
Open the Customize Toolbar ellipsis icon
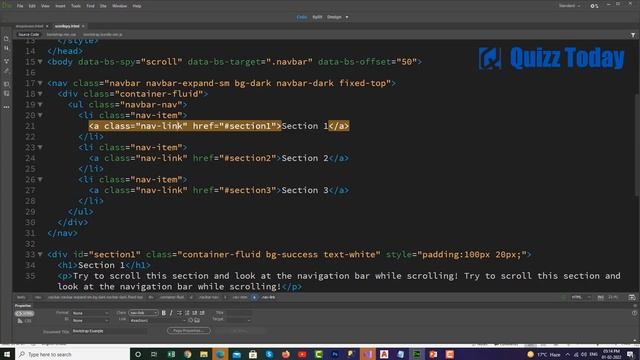click(6, 107)
